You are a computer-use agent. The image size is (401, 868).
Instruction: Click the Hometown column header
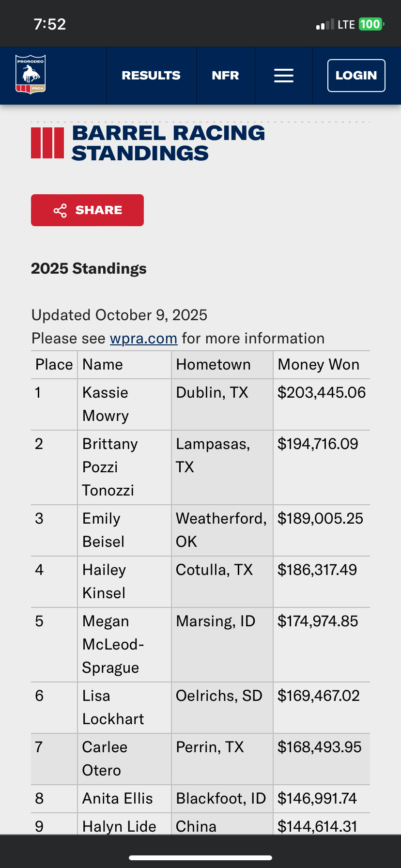click(213, 365)
